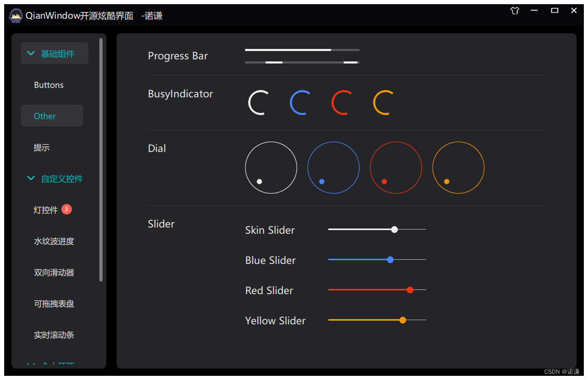588x380 pixels.
Task: Select the Other sidebar item
Action: pyautogui.click(x=52, y=116)
